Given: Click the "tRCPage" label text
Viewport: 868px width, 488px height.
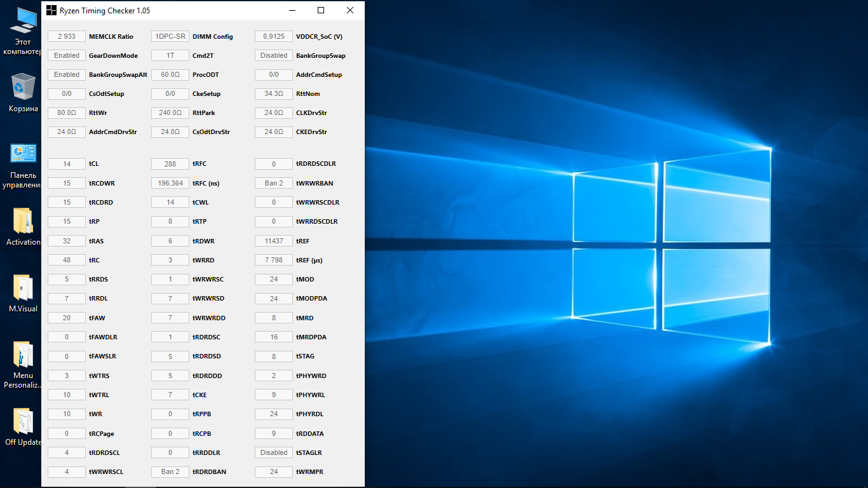Looking at the screenshot, I should tap(102, 434).
